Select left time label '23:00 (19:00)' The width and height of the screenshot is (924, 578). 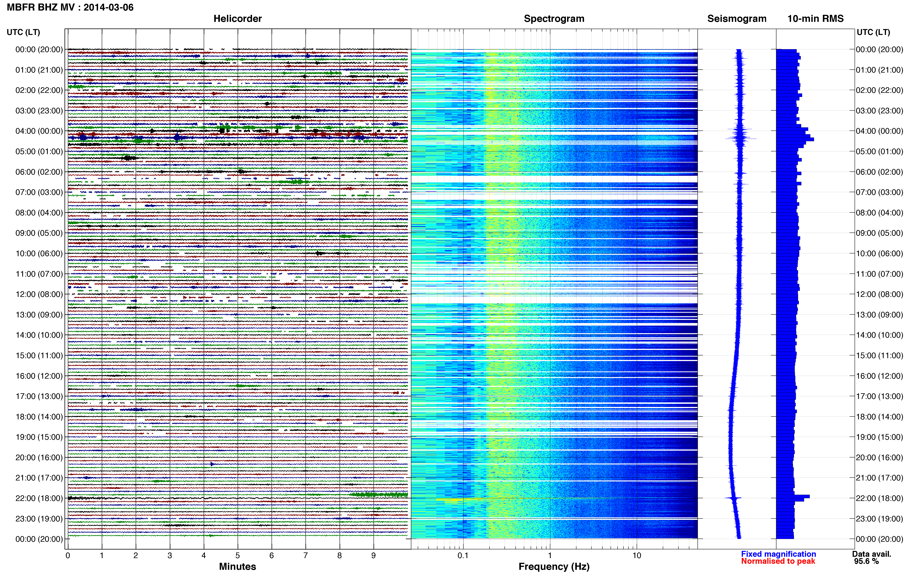tap(39, 519)
